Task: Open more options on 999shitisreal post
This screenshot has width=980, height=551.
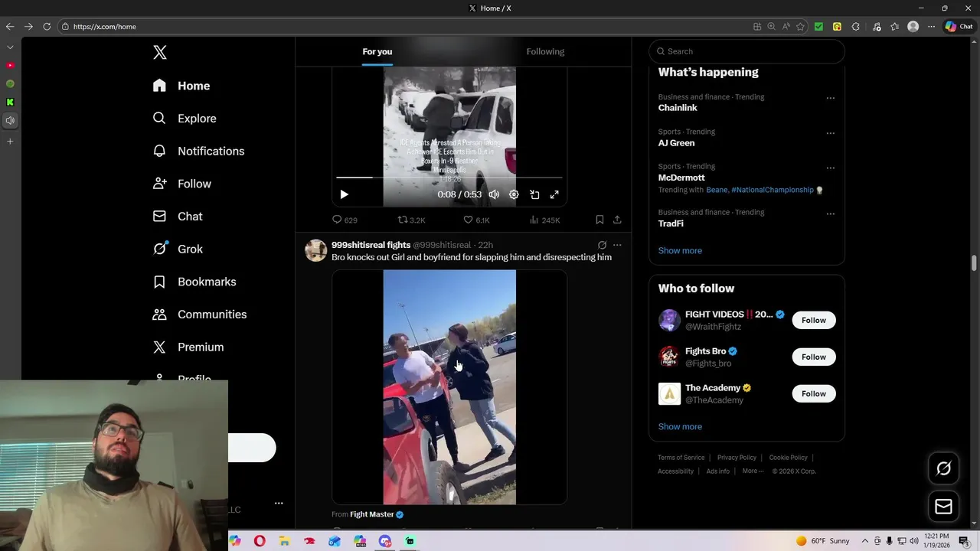Action: 617,245
